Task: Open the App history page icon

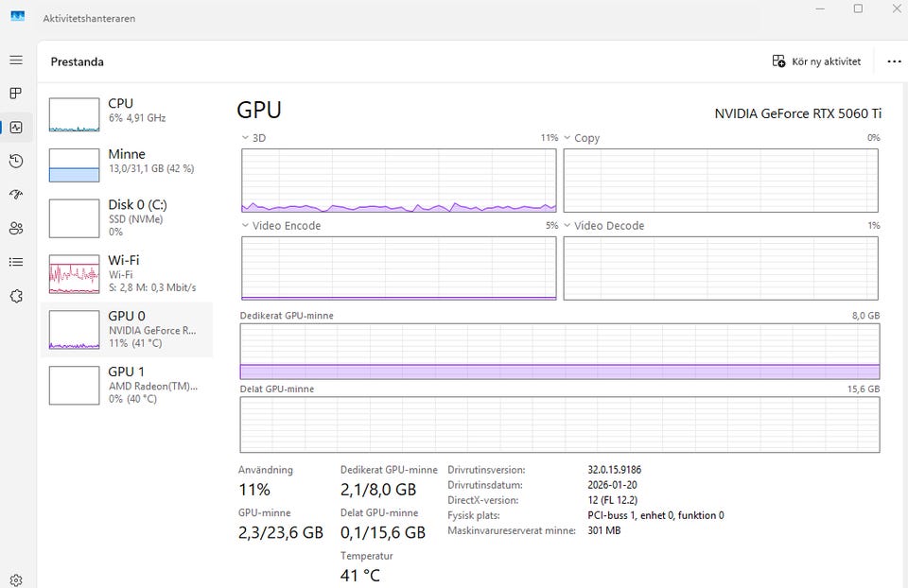Action: [x=16, y=162]
